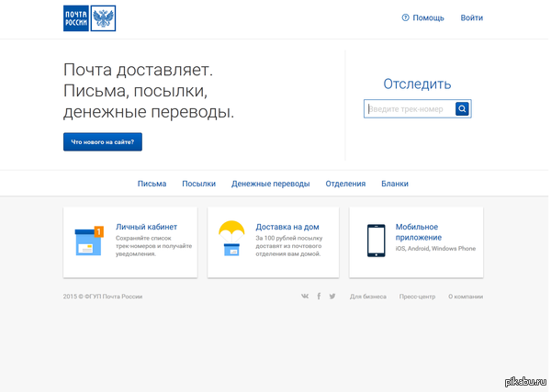
Task: Open the Письма menu item
Action: 152,184
